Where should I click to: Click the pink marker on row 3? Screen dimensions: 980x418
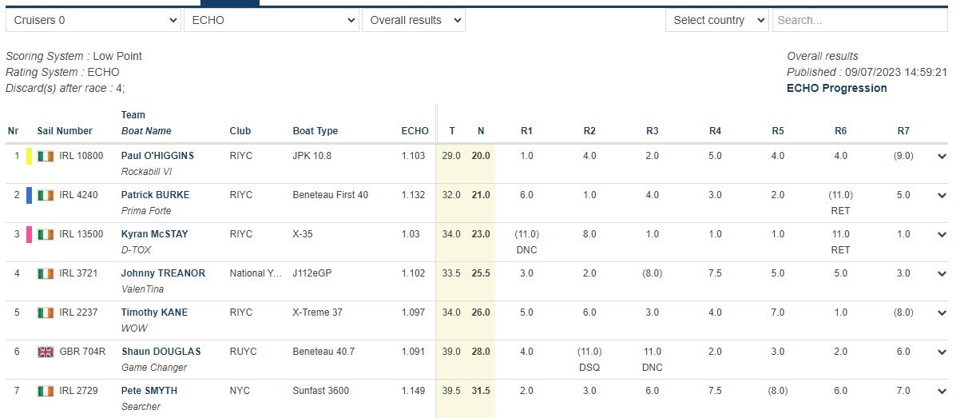pyautogui.click(x=30, y=234)
